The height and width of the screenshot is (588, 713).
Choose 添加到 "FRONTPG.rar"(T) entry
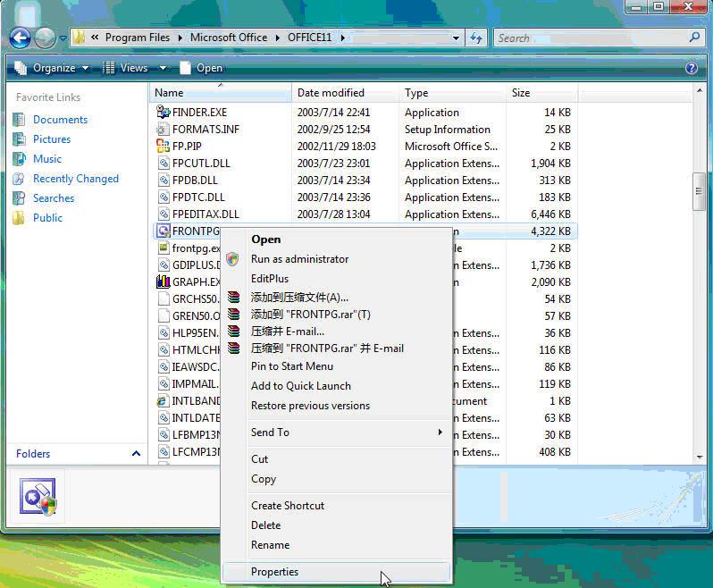(336, 315)
